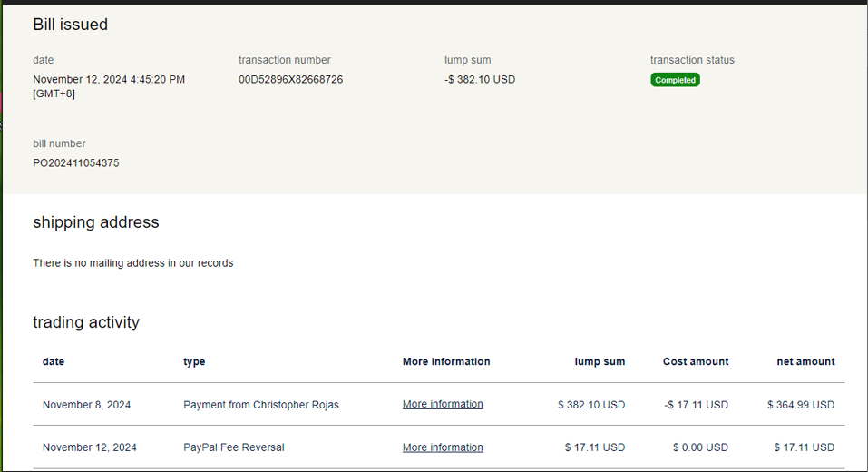Viewport: 868px width, 472px height.
Task: Select bill number PO202411054375
Action: (x=76, y=163)
